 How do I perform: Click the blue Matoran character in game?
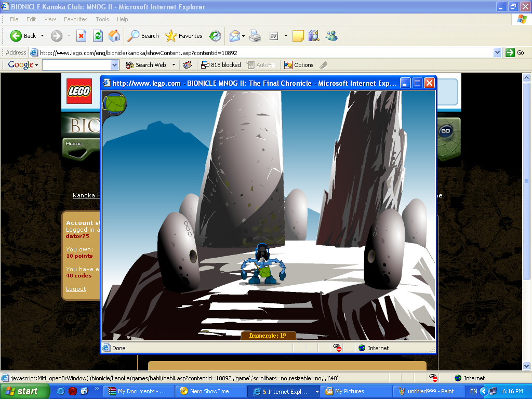[x=263, y=263]
